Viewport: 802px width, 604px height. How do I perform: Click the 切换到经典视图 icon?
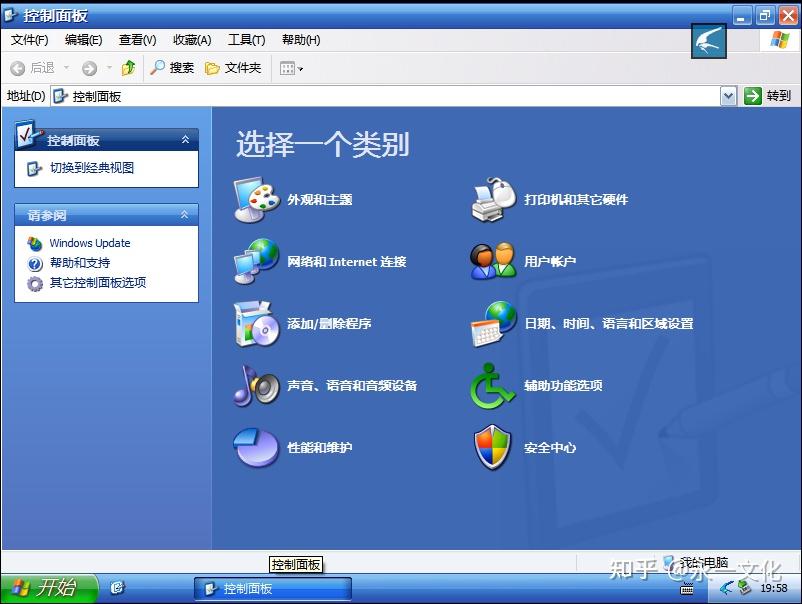(x=34, y=168)
